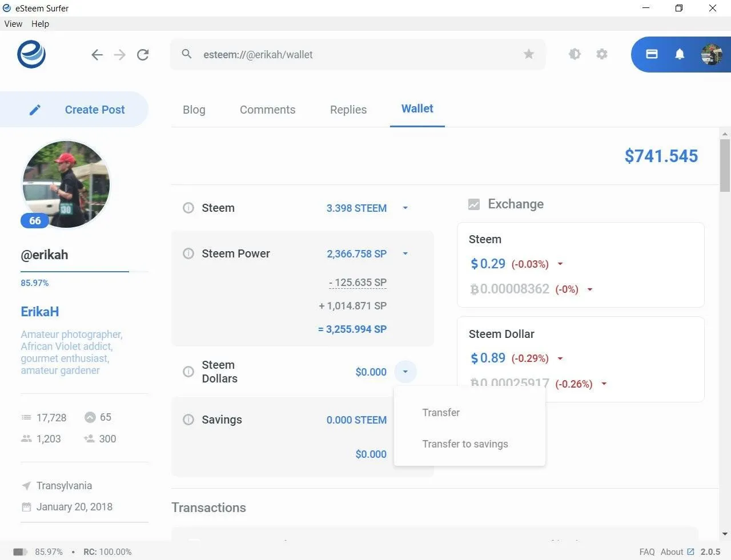Click the voting power bar under @erikah
731x560 pixels.
pyautogui.click(x=85, y=272)
